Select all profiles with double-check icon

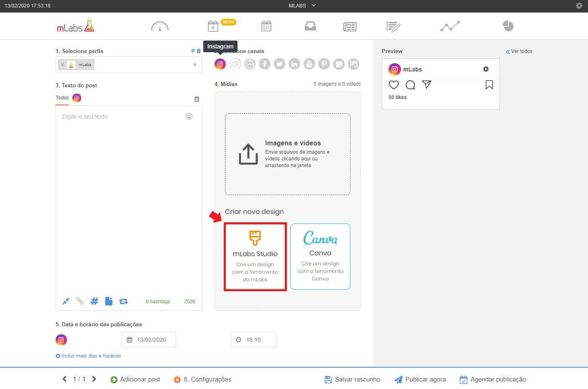coord(193,51)
